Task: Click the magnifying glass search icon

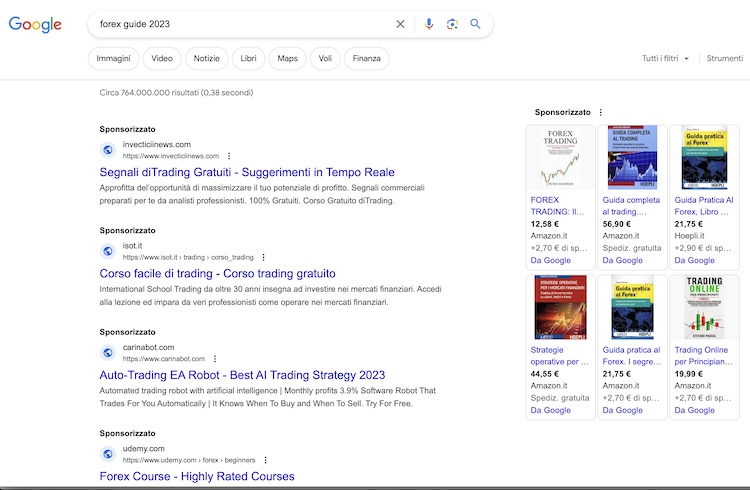Action: pyautogui.click(x=475, y=24)
